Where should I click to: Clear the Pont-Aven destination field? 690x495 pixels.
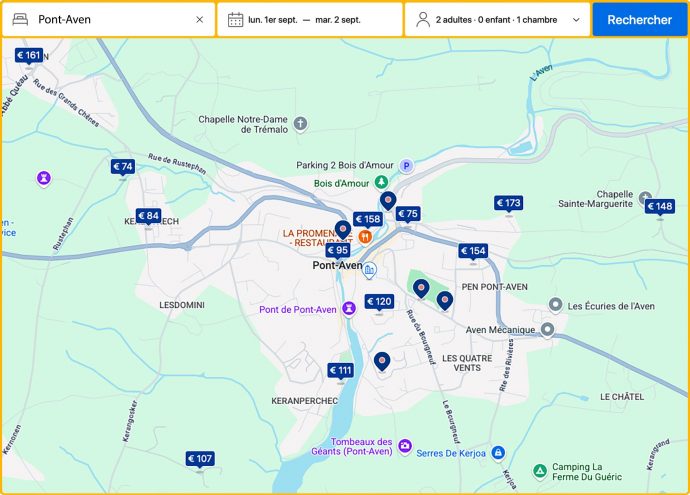click(x=199, y=19)
